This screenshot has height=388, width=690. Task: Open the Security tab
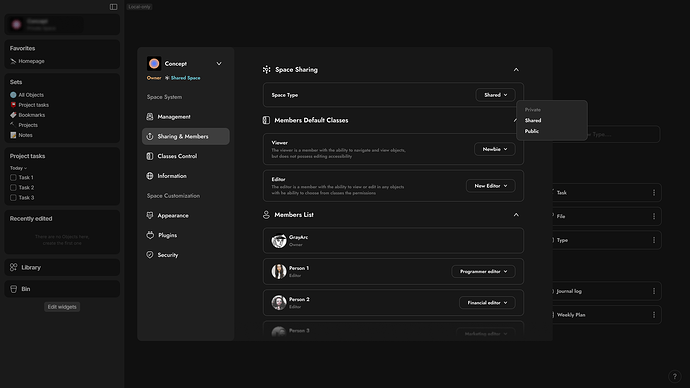pyautogui.click(x=186, y=255)
